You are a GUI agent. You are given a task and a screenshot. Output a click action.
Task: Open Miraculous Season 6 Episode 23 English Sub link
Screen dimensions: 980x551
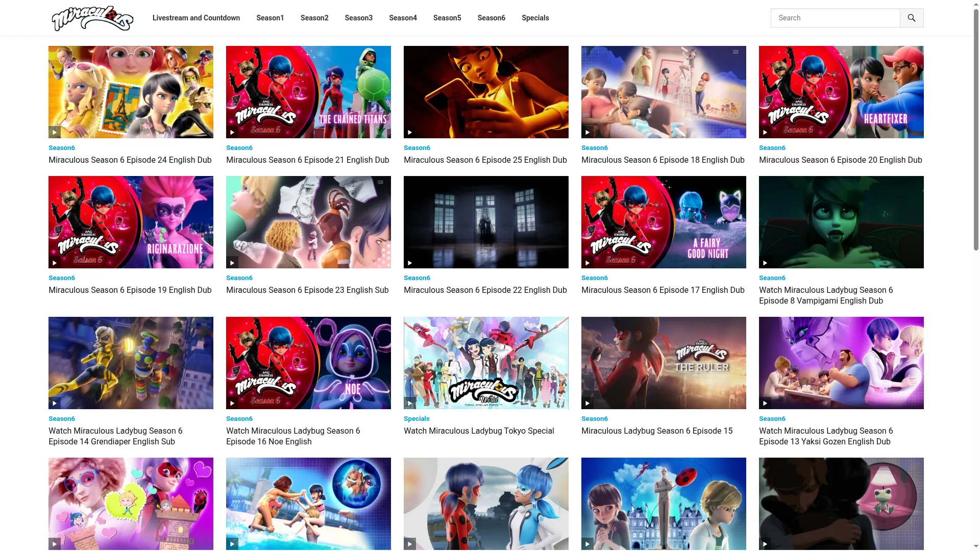pos(307,290)
